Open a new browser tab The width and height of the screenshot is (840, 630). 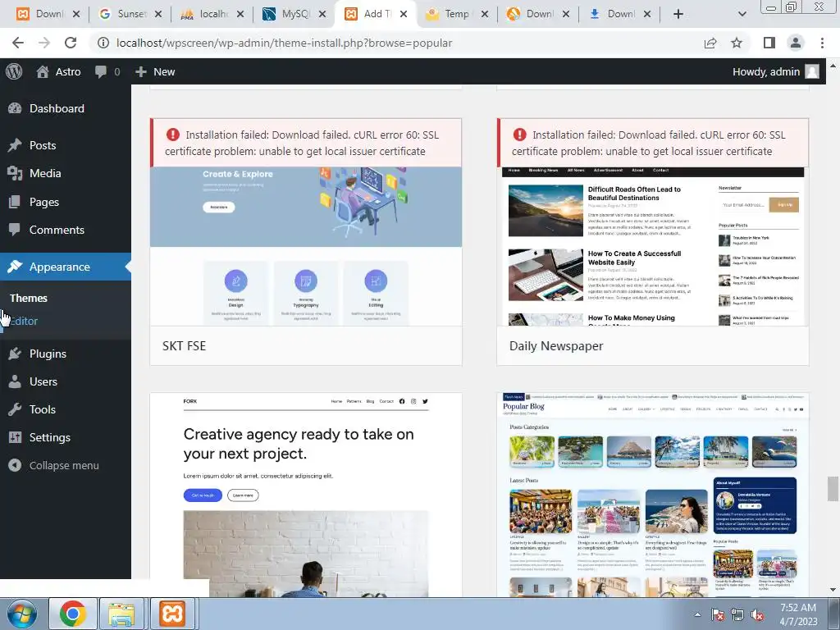678,14
